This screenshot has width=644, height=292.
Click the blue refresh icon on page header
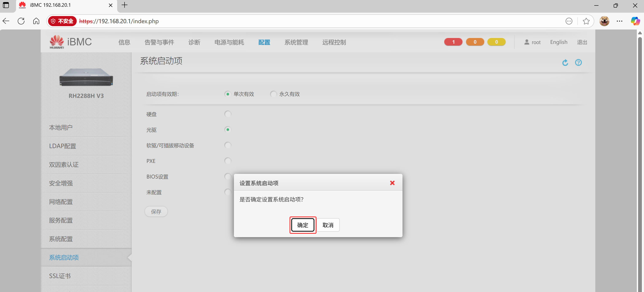coord(565,62)
